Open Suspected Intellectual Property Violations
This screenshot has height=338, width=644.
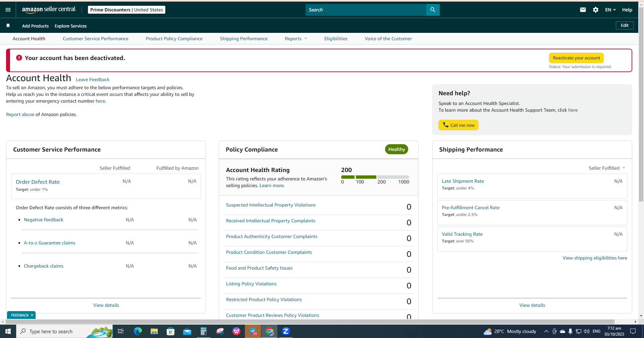(x=271, y=205)
